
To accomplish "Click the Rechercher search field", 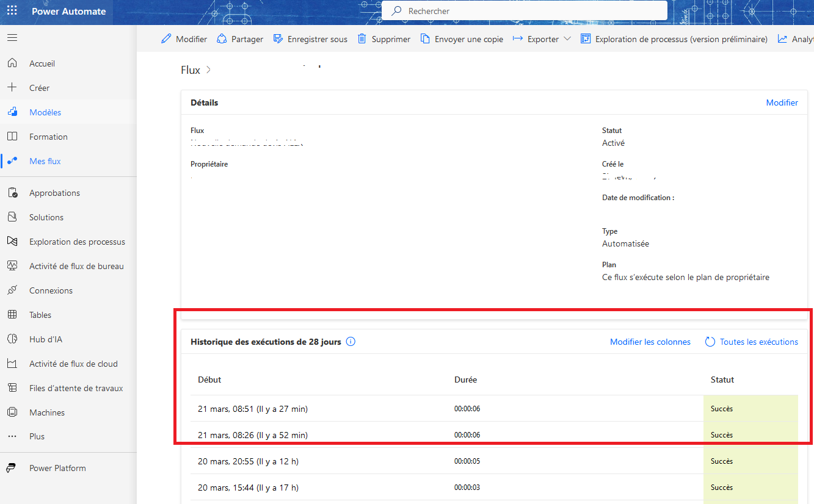I will (525, 11).
